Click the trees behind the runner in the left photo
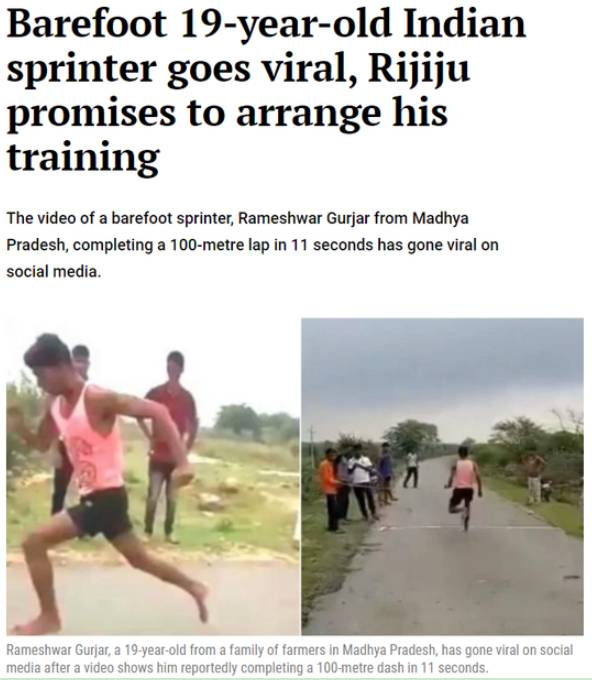The image size is (592, 680). click(256, 422)
